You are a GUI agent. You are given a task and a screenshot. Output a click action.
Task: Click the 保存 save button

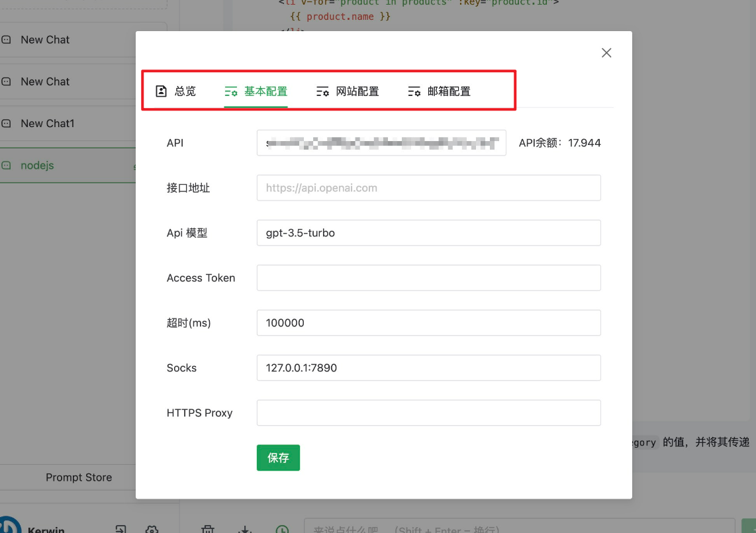278,458
